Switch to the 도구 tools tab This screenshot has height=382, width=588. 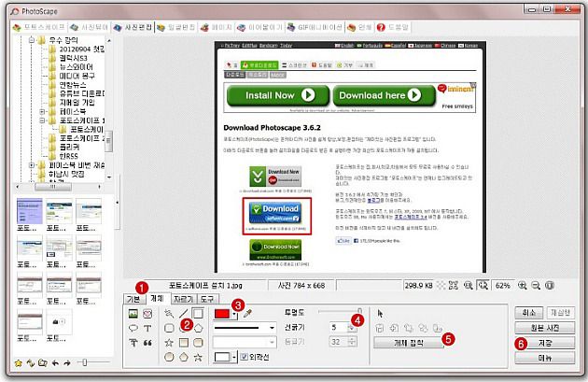pos(207,299)
